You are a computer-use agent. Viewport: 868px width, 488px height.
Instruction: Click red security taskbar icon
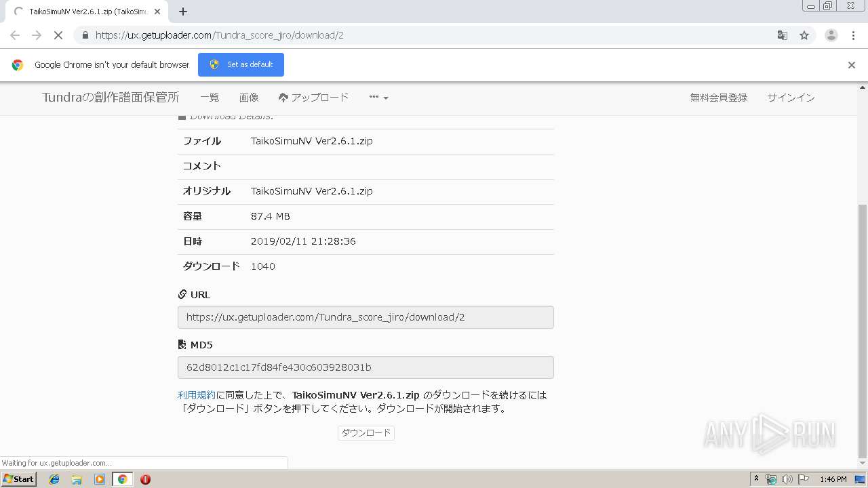pyautogui.click(x=145, y=479)
